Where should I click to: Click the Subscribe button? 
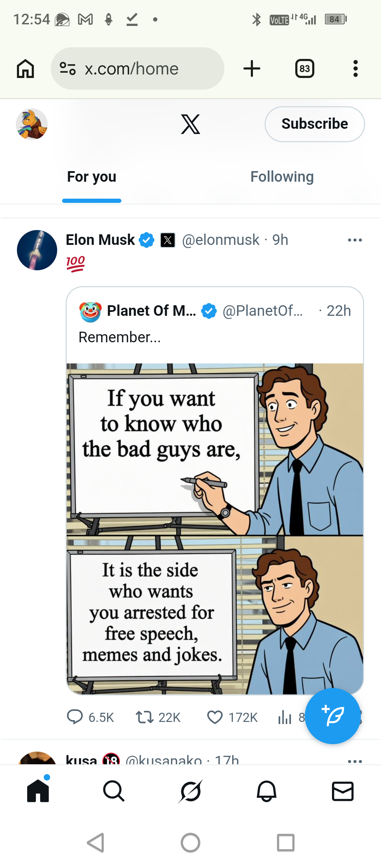click(315, 124)
